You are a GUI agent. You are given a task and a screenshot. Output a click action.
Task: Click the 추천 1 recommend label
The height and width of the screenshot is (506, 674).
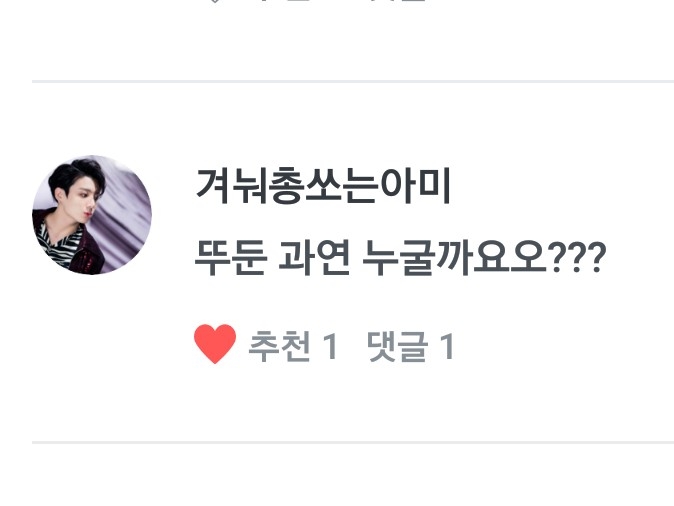pos(293,346)
